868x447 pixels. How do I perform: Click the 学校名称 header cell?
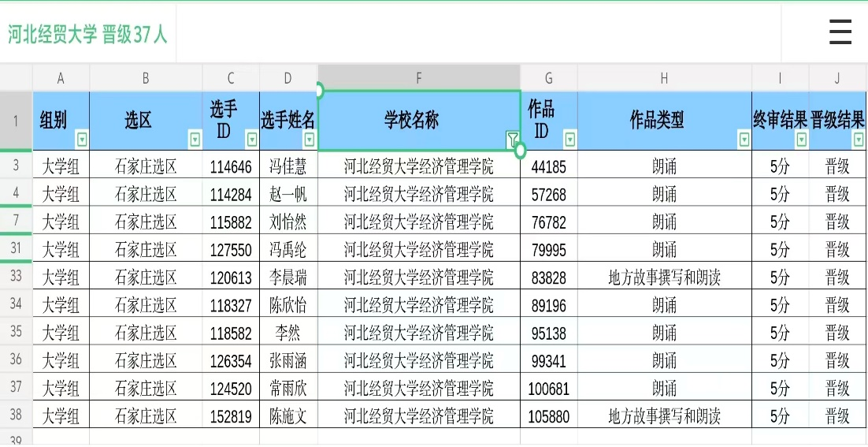pyautogui.click(x=419, y=121)
